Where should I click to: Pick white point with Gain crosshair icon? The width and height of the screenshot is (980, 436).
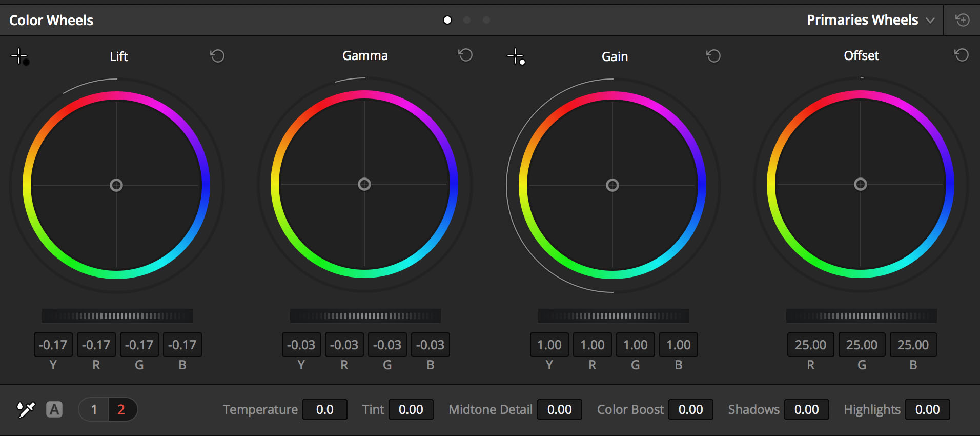516,56
